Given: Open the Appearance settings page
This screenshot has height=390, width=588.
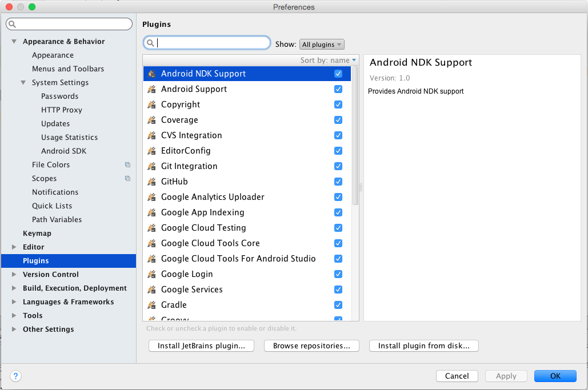Looking at the screenshot, I should click(x=53, y=55).
